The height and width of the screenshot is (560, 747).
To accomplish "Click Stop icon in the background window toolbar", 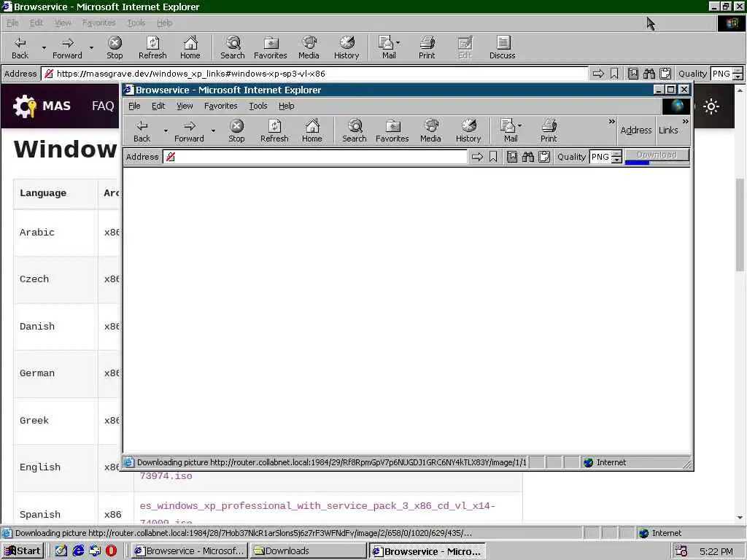I will (115, 47).
